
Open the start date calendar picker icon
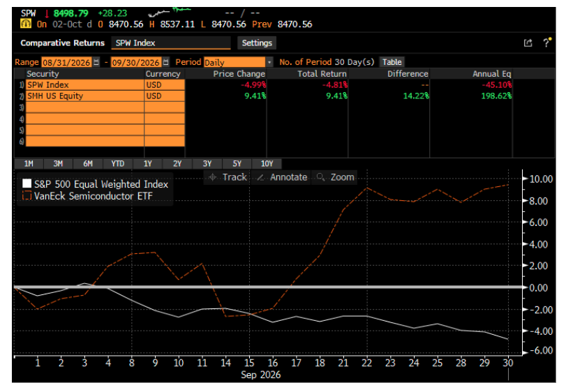(x=96, y=62)
